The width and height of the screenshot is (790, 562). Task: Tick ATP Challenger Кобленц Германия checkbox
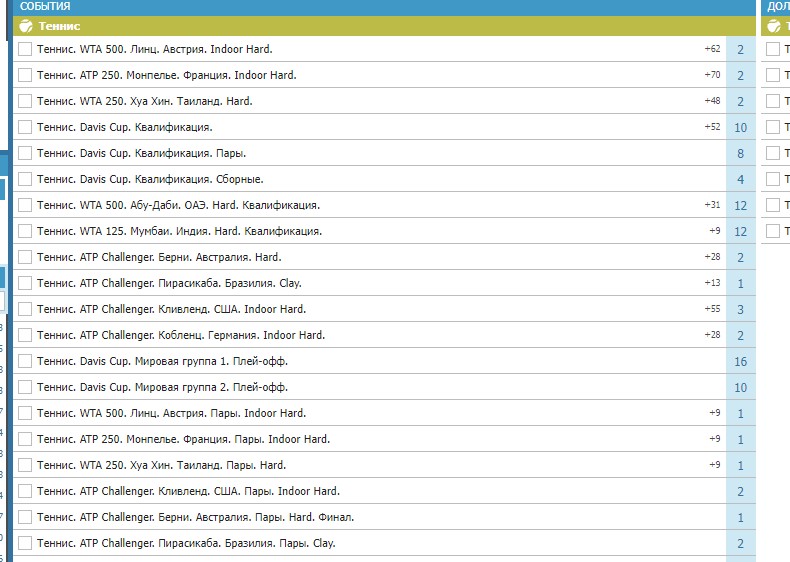pyautogui.click(x=25, y=335)
